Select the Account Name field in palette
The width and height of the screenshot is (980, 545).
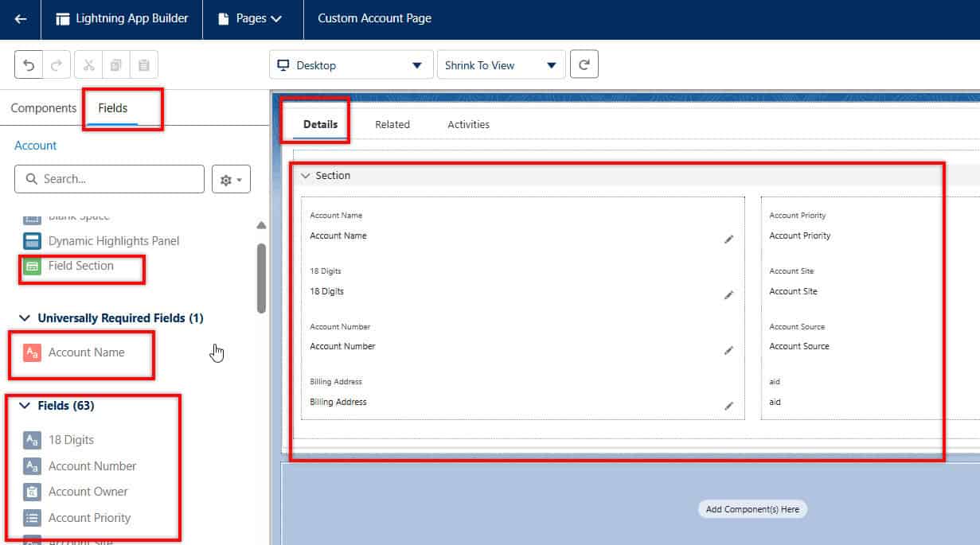(74, 352)
